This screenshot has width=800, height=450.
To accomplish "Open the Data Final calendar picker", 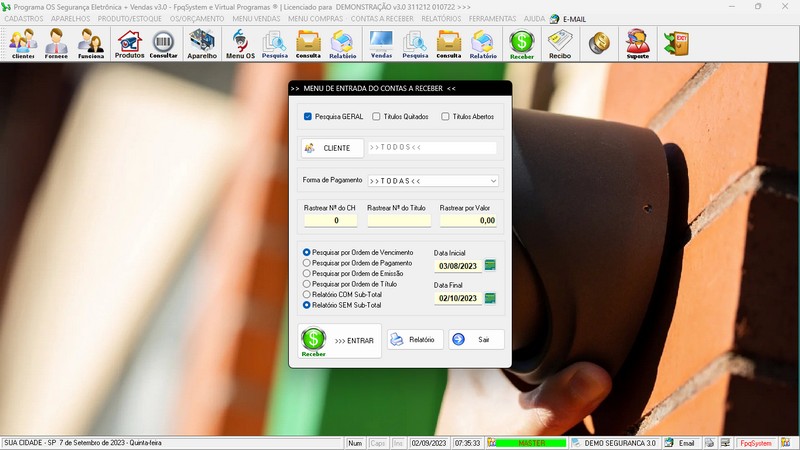I will [x=490, y=298].
